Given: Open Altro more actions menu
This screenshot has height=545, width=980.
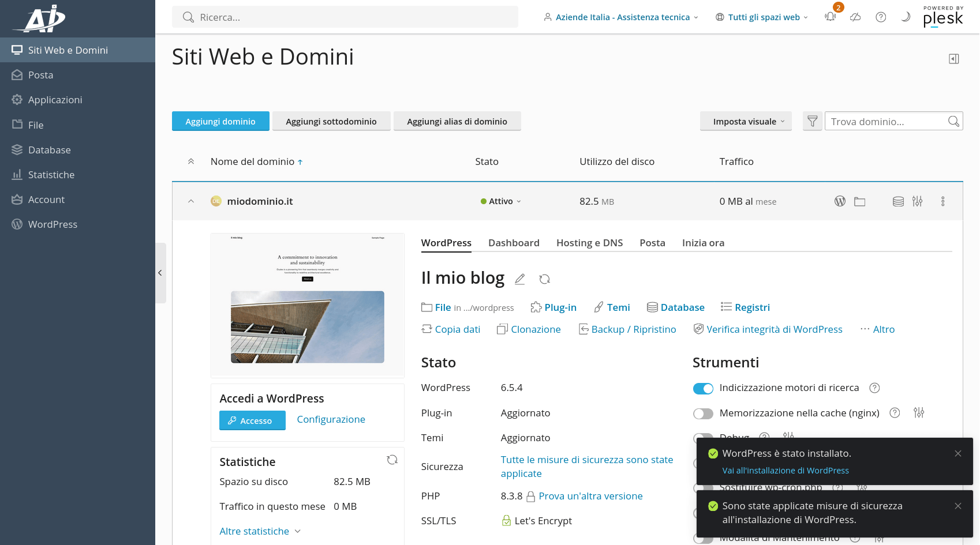Looking at the screenshot, I should click(877, 329).
